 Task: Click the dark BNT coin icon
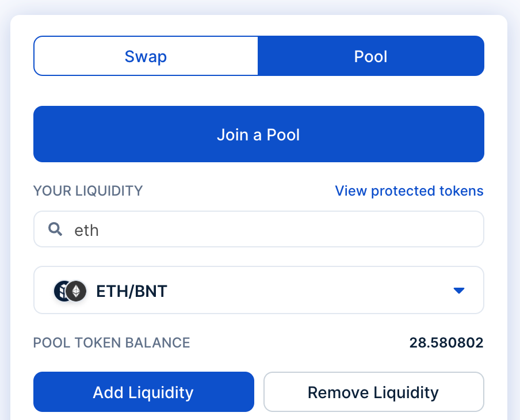(x=62, y=291)
